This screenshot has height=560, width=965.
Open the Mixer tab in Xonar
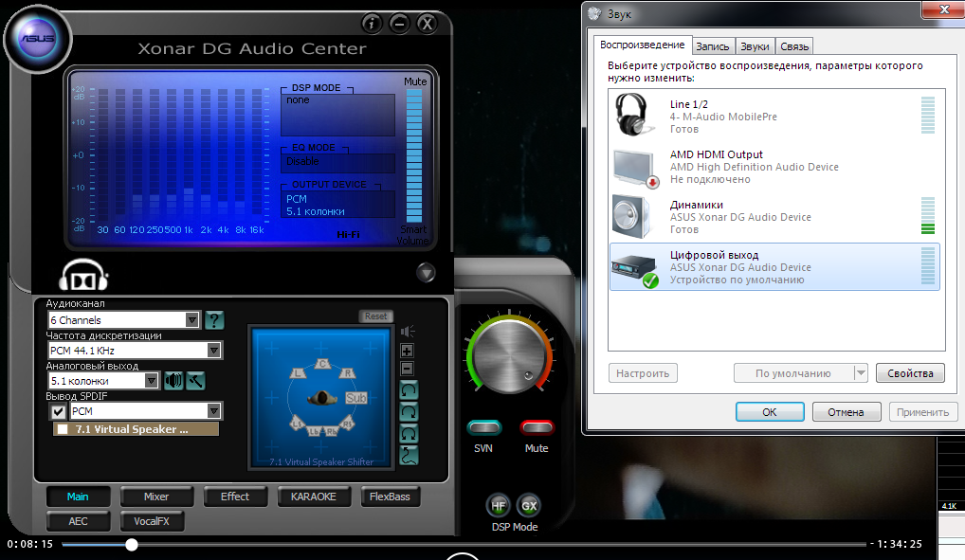pyautogui.click(x=156, y=497)
